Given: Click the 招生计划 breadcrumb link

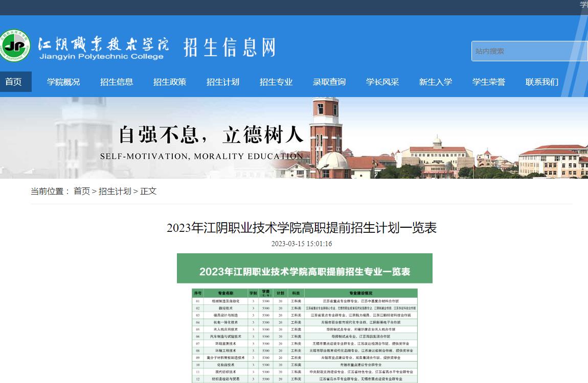Looking at the screenshot, I should pos(115,192).
